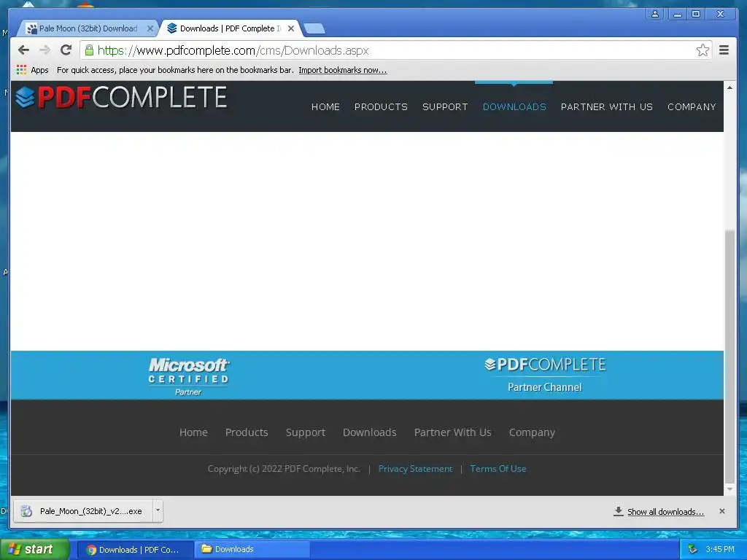Bookmark page with the star icon
Image resolution: width=747 pixels, height=560 pixels.
tap(703, 50)
